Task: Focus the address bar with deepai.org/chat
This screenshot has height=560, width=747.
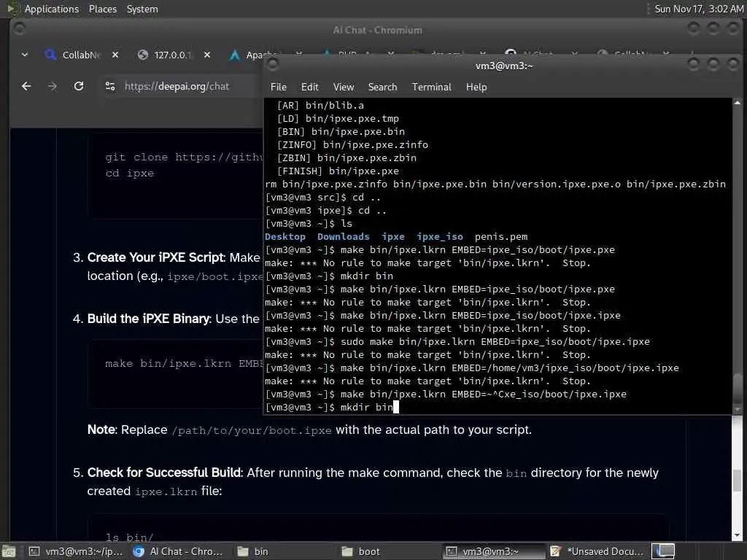Action: pos(177,86)
